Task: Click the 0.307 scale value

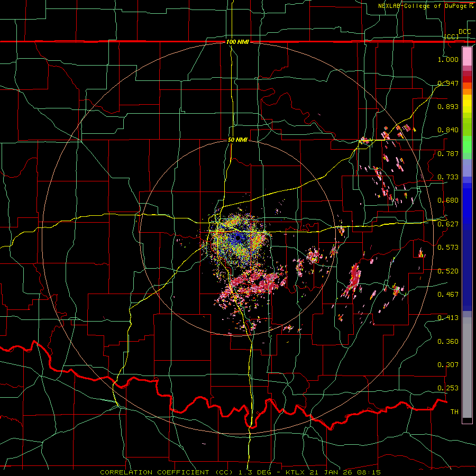Action: click(448, 365)
